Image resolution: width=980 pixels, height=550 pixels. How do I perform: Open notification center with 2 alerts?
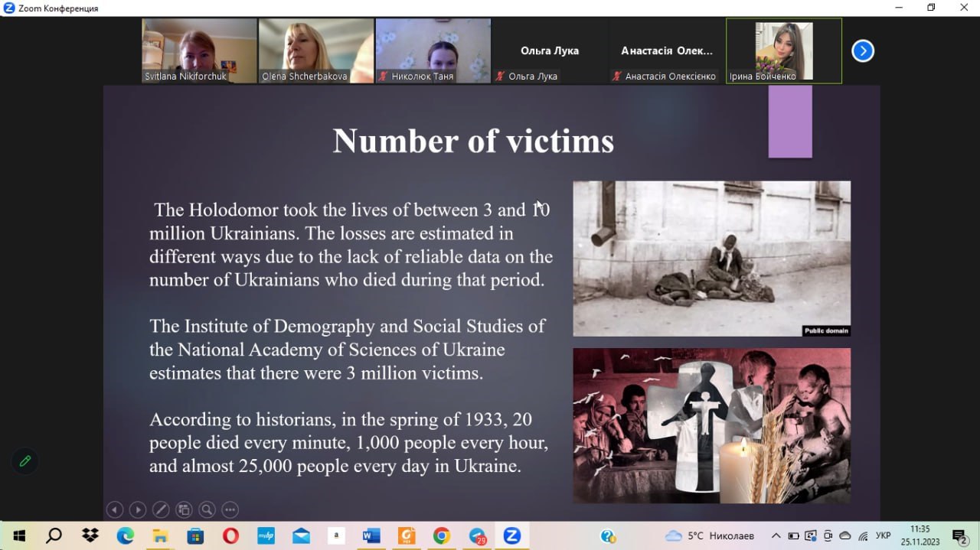point(959,536)
